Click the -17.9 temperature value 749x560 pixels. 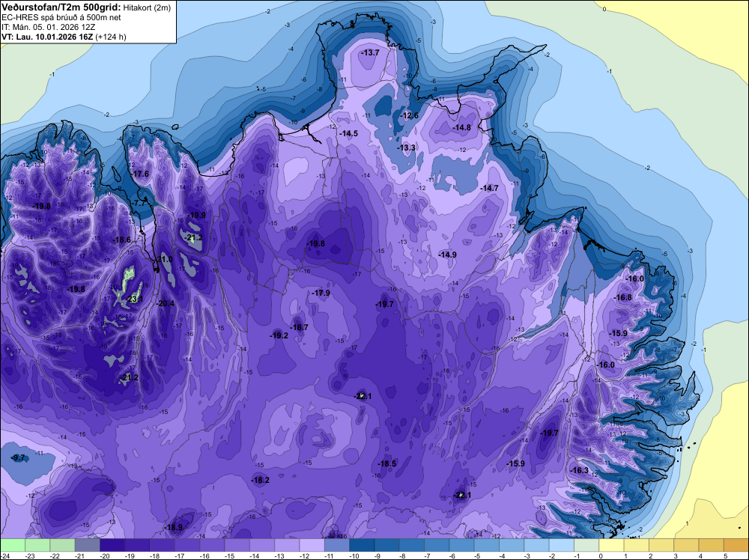[x=321, y=293]
